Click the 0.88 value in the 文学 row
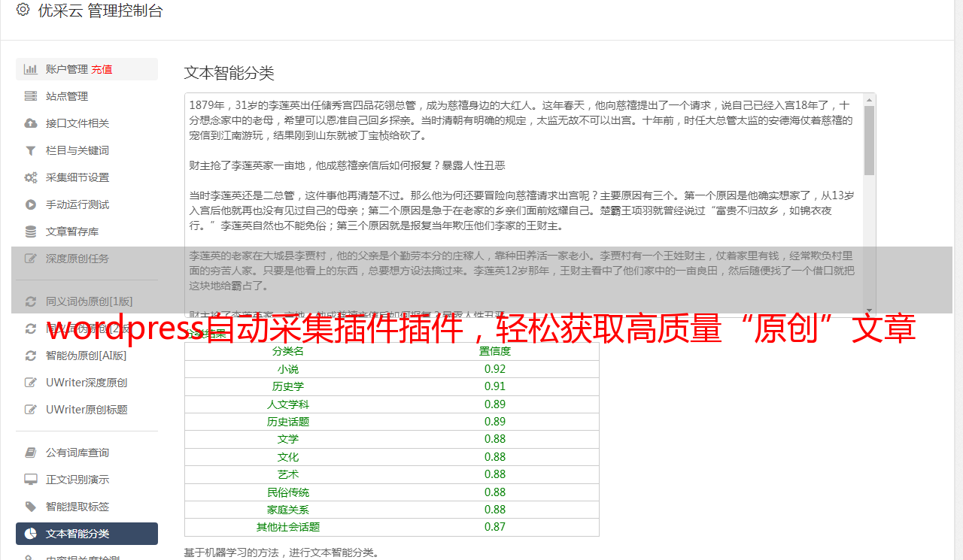 tap(495, 439)
